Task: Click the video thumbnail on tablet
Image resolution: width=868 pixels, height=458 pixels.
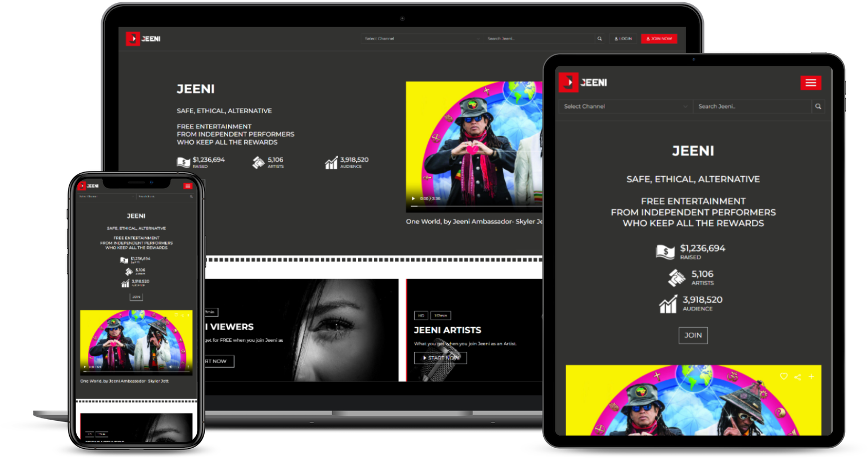Action: [694, 400]
